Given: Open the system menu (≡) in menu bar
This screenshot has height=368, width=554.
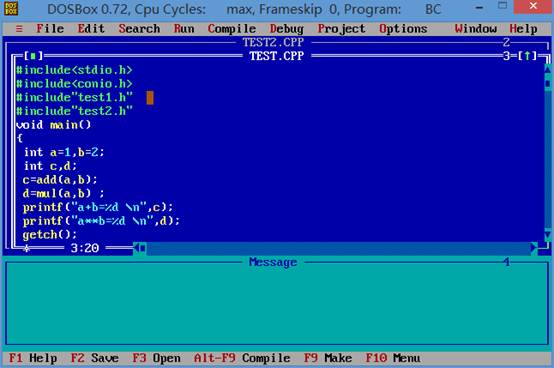Looking at the screenshot, I should click(19, 29).
